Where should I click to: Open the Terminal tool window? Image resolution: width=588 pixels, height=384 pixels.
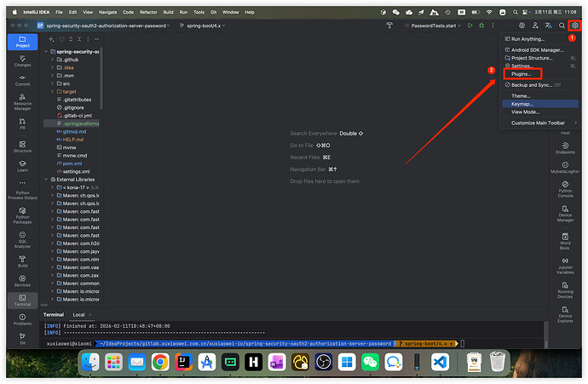click(22, 301)
